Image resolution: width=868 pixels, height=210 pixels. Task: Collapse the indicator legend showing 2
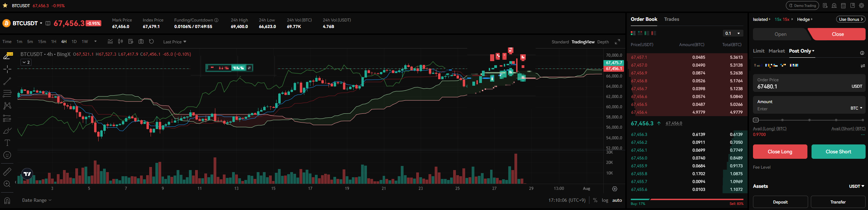(26, 62)
